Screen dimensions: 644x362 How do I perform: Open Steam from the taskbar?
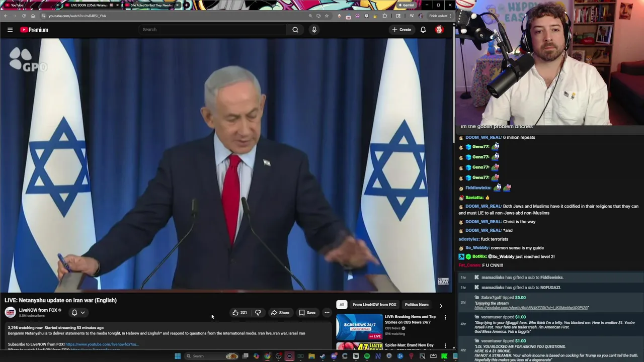(323, 356)
